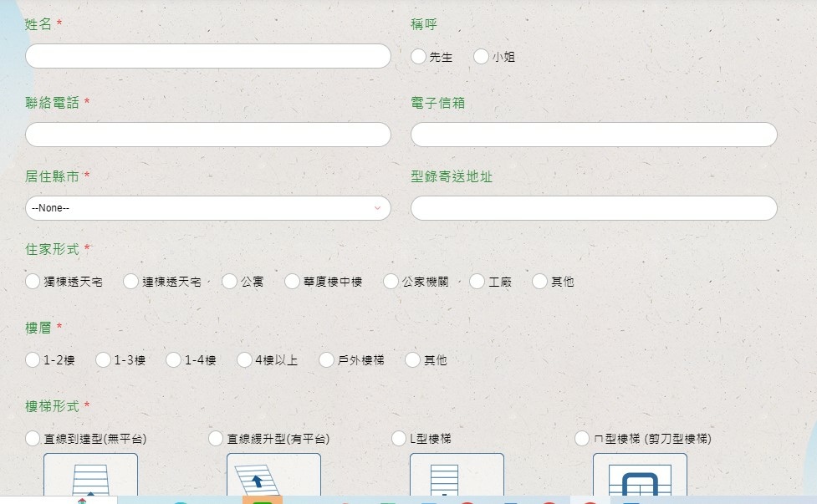Click the 型錄寄送地址 address input field
This screenshot has height=504, width=817.
coord(594,208)
